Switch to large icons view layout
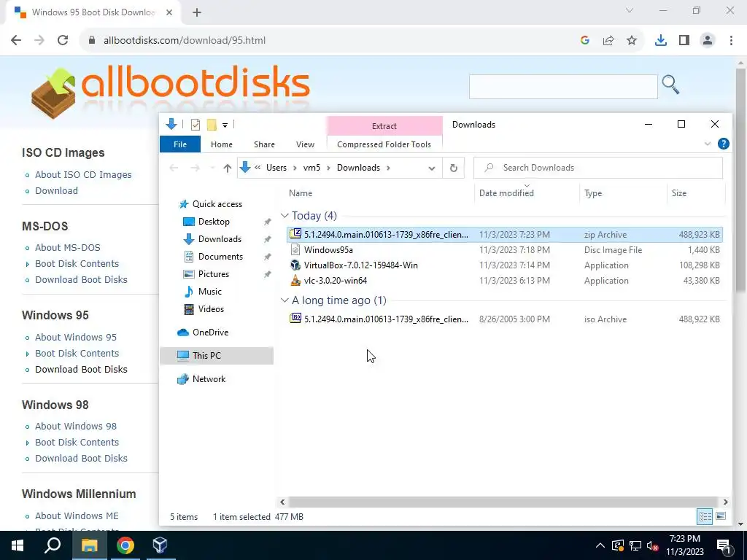This screenshot has width=747, height=560. 721,516
